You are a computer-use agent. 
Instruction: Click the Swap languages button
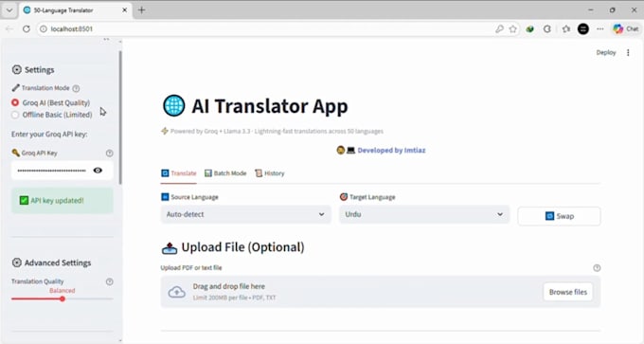click(x=559, y=216)
